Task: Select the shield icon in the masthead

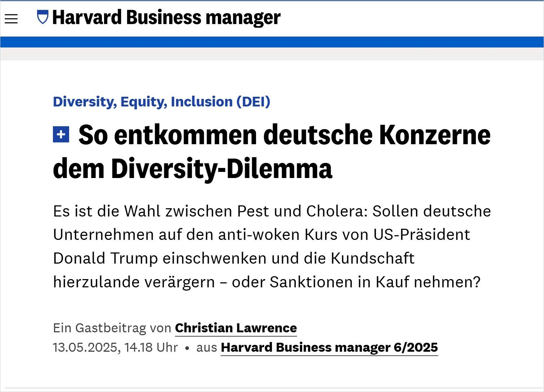Action: (42, 17)
